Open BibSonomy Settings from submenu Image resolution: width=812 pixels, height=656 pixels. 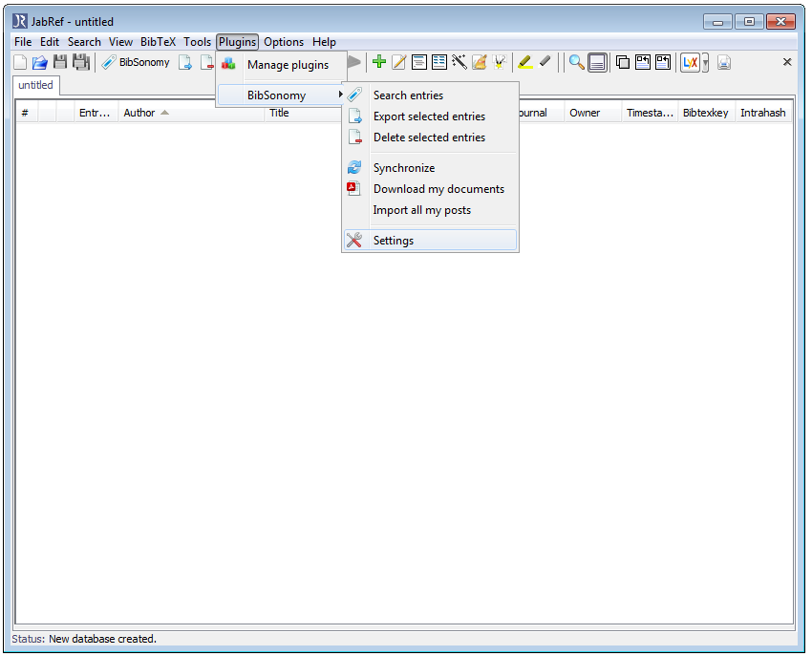point(430,241)
